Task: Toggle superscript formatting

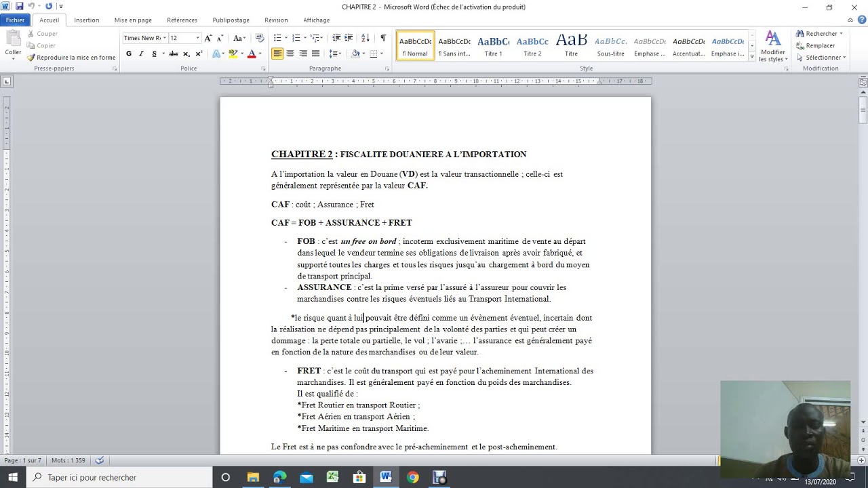Action: [x=199, y=54]
